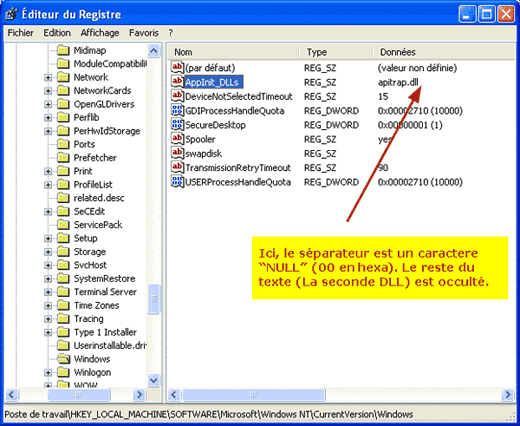This screenshot has height=426, width=520.
Task: Expand the Network tree node
Action: click(48, 77)
